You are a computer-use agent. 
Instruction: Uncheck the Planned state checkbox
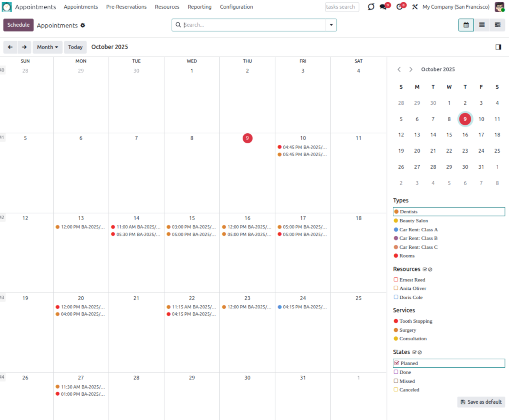(x=396, y=363)
